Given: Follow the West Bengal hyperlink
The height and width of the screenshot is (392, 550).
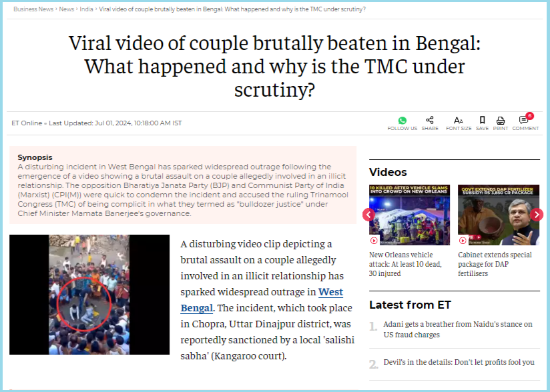Looking at the screenshot, I should coord(262,300).
